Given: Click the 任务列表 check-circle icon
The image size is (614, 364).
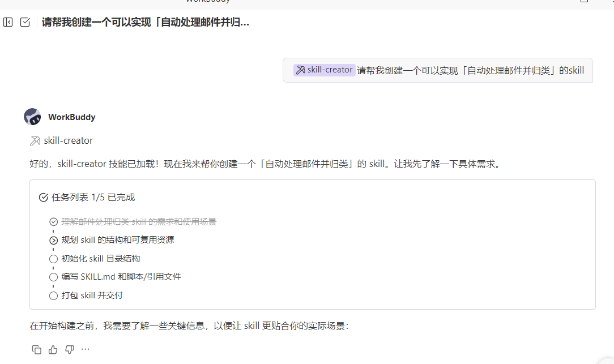Looking at the screenshot, I should (x=44, y=197).
